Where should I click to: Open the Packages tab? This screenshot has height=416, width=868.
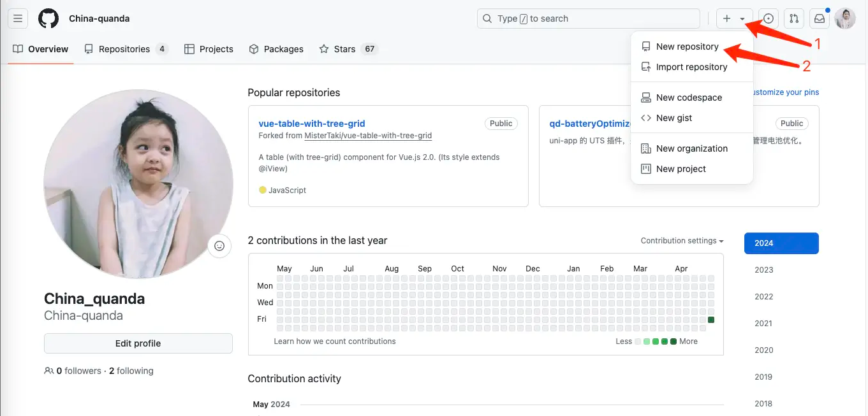283,48
